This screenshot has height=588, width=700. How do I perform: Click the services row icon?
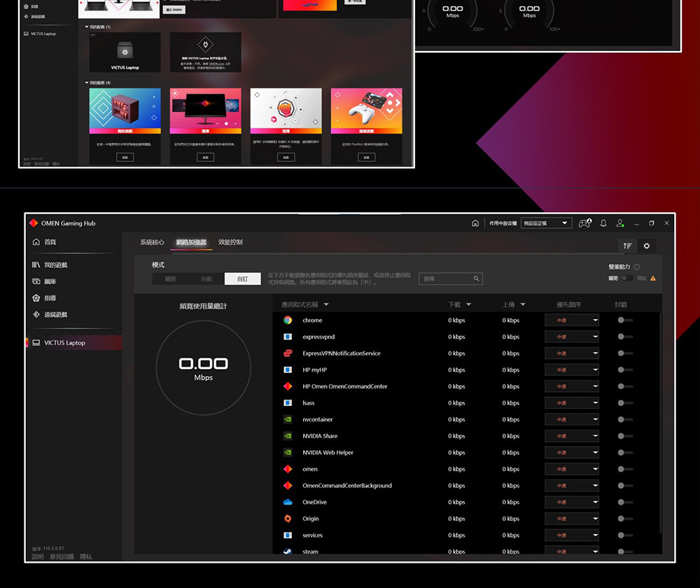coord(288,535)
